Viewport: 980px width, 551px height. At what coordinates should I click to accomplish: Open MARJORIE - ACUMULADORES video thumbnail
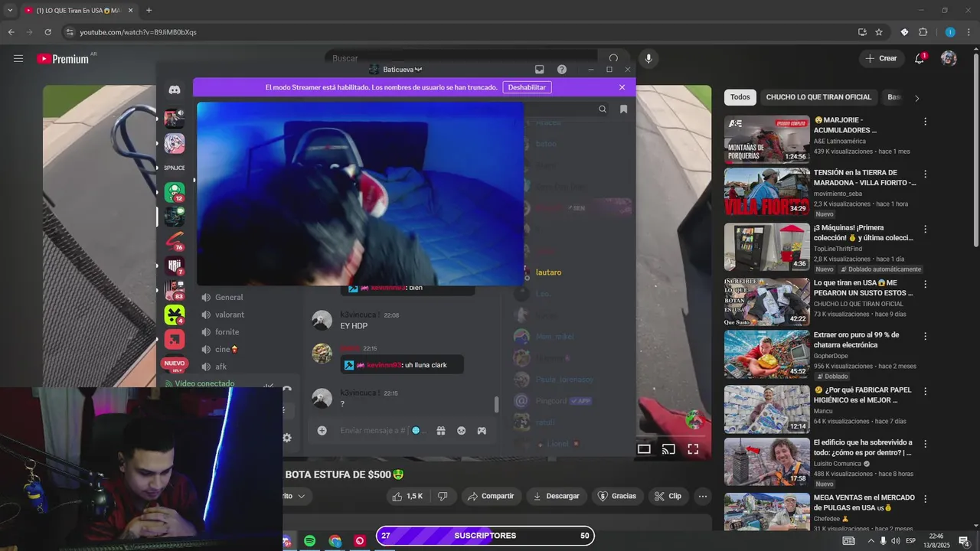click(x=767, y=139)
